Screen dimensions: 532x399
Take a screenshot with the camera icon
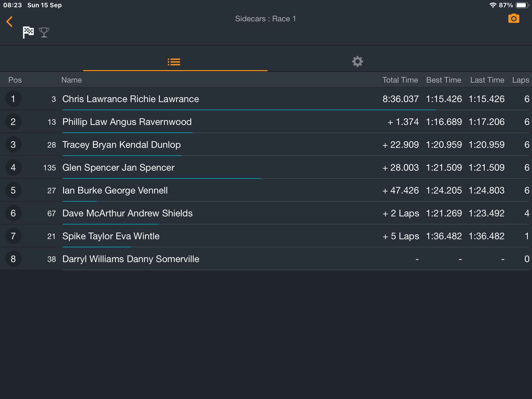[x=514, y=18]
